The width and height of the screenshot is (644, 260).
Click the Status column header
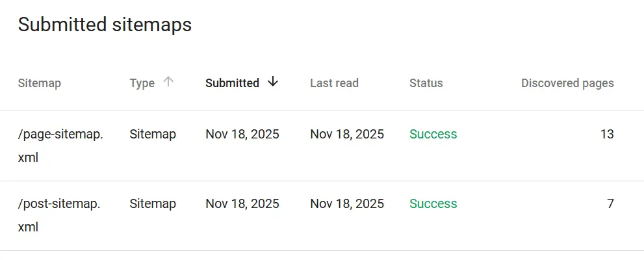426,83
